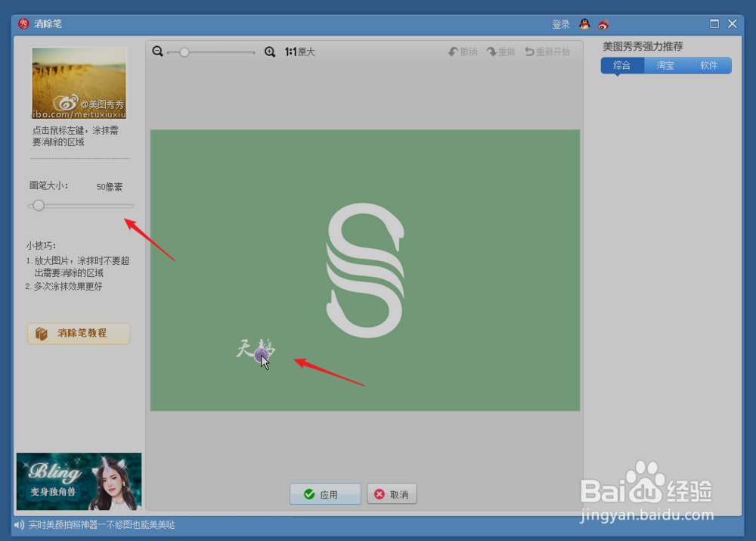Click 撤销 undo button
Viewport: 756px width, 541px height.
[x=463, y=51]
